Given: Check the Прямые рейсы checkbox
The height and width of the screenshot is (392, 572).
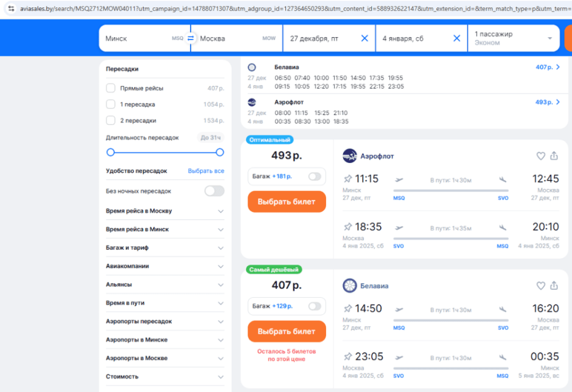Looking at the screenshot, I should (112, 87).
